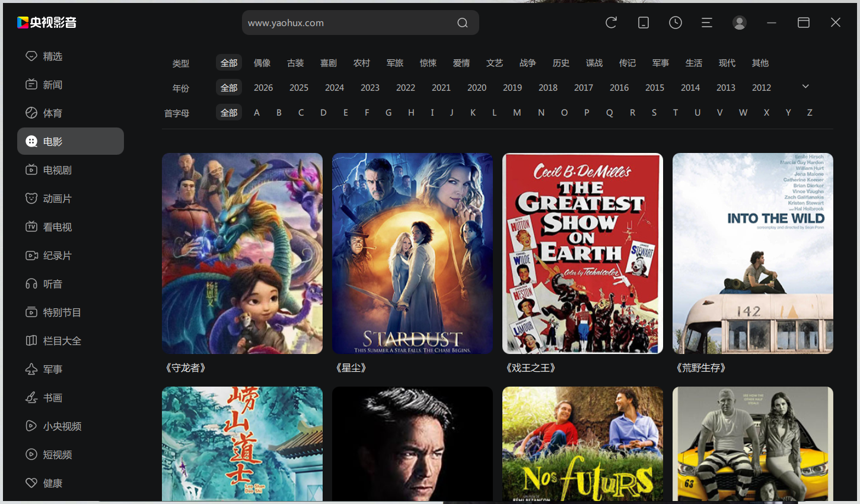860x504 pixels.
Task: Expand more years with the chevron
Action: point(805,86)
